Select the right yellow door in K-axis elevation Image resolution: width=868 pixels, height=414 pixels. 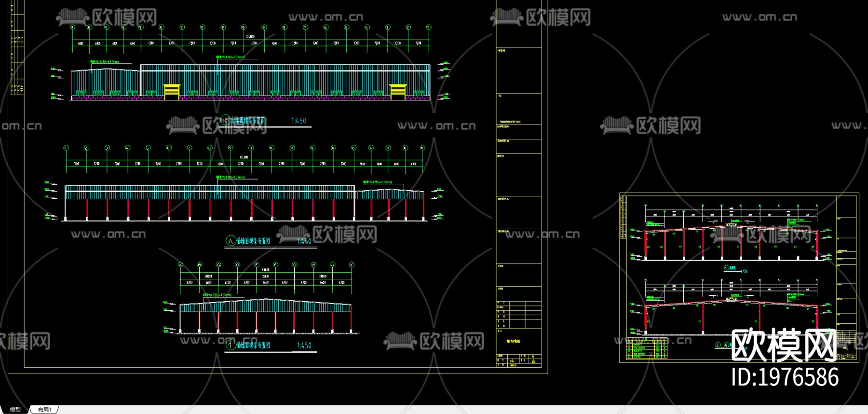398,92
